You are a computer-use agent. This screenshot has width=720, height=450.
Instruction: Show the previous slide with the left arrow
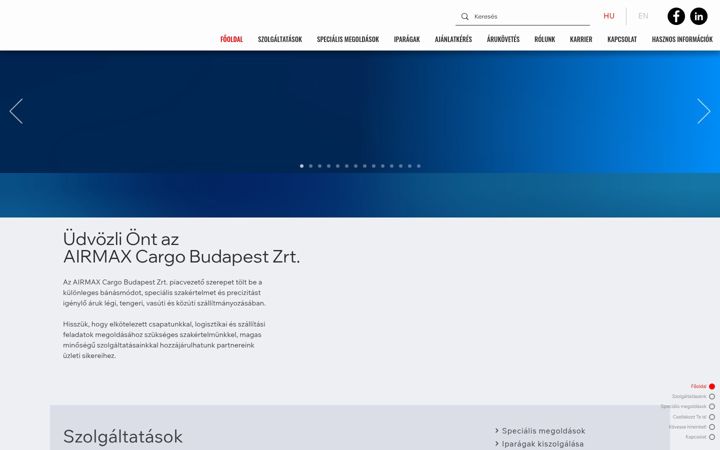16,111
